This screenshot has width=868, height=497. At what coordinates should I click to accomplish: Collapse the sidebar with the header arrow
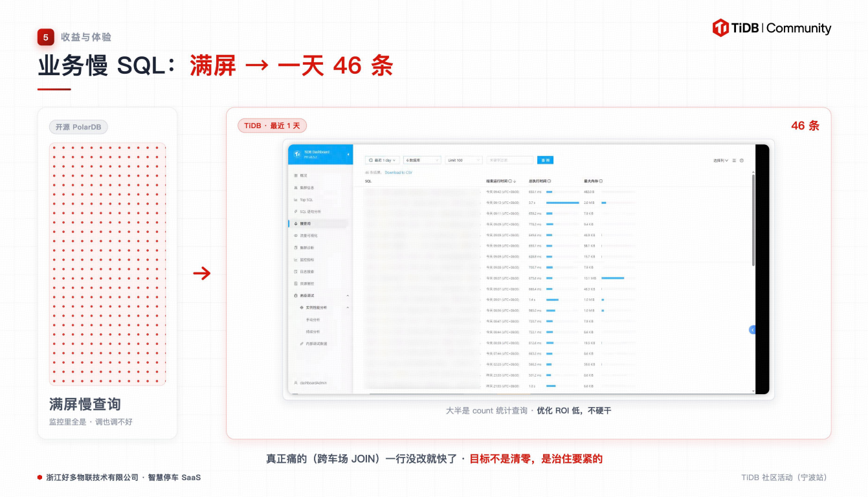point(348,154)
